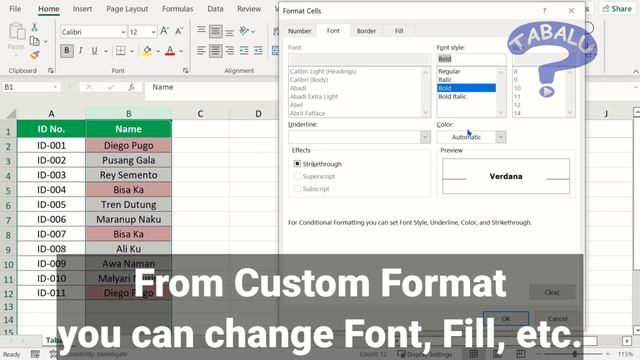This screenshot has height=360, width=640.
Task: Click the Clear button in dialog
Action: pyautogui.click(x=552, y=292)
